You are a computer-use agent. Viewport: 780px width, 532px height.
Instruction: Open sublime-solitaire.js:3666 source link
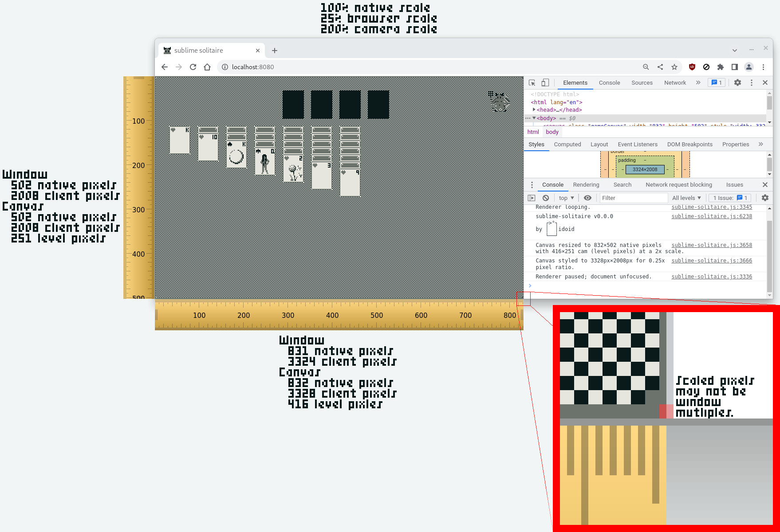712,261
